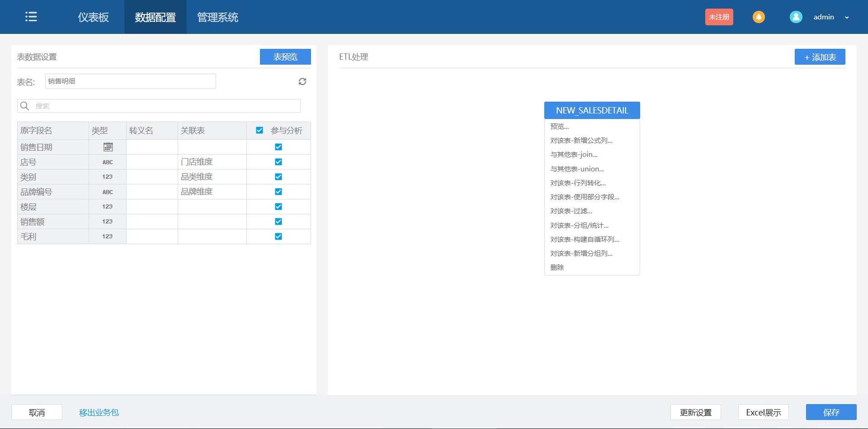Open the 管理系统 tab
868x429 pixels.
[x=217, y=17]
